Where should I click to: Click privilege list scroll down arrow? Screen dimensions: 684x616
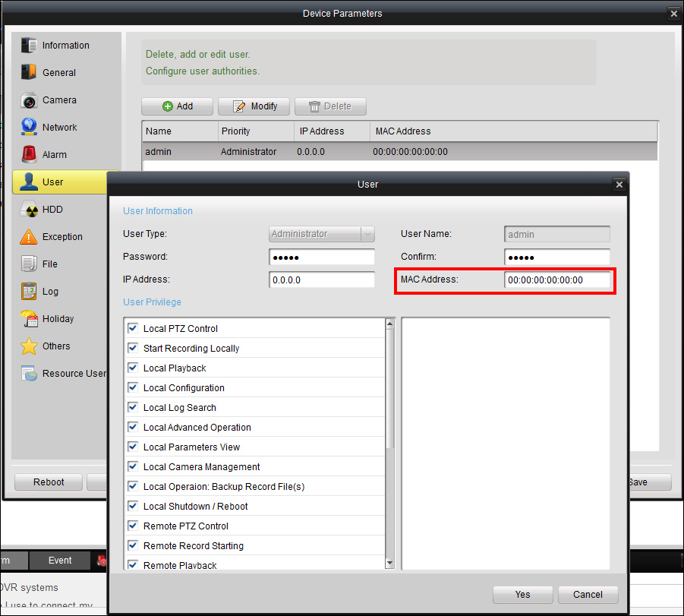coord(389,563)
